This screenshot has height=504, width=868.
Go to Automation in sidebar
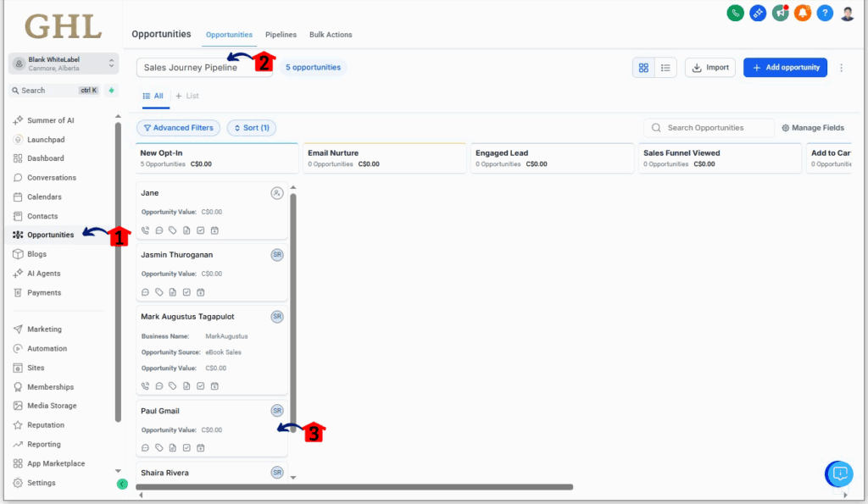(x=47, y=348)
